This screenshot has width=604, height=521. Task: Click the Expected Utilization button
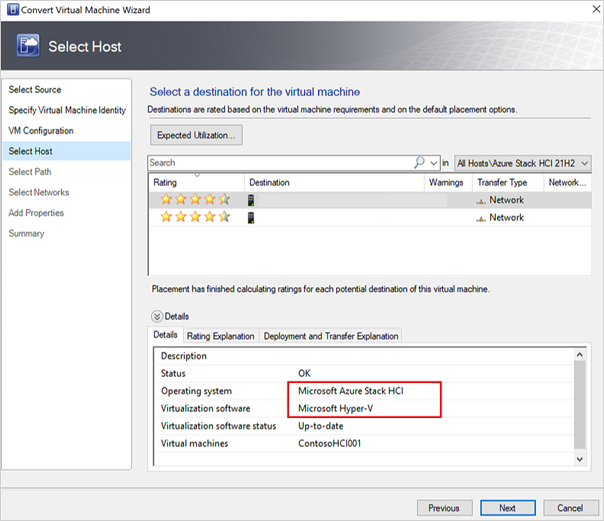(x=195, y=134)
